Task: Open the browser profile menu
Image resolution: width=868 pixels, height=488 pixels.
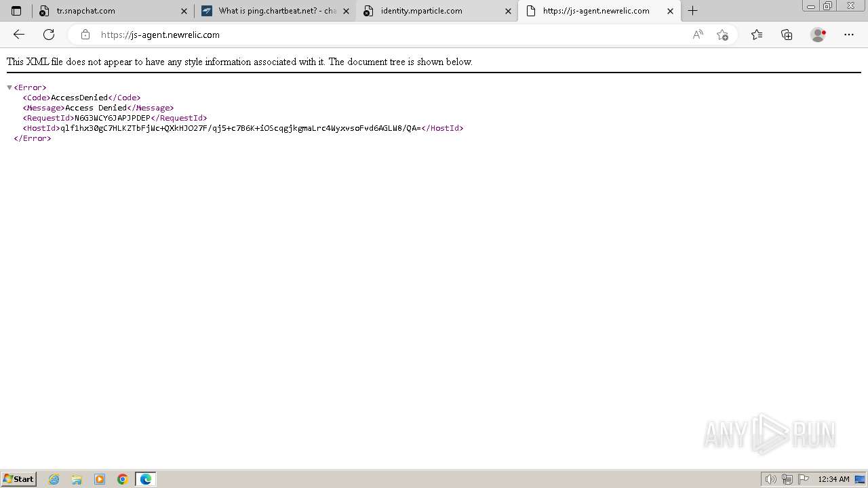Action: (x=818, y=35)
